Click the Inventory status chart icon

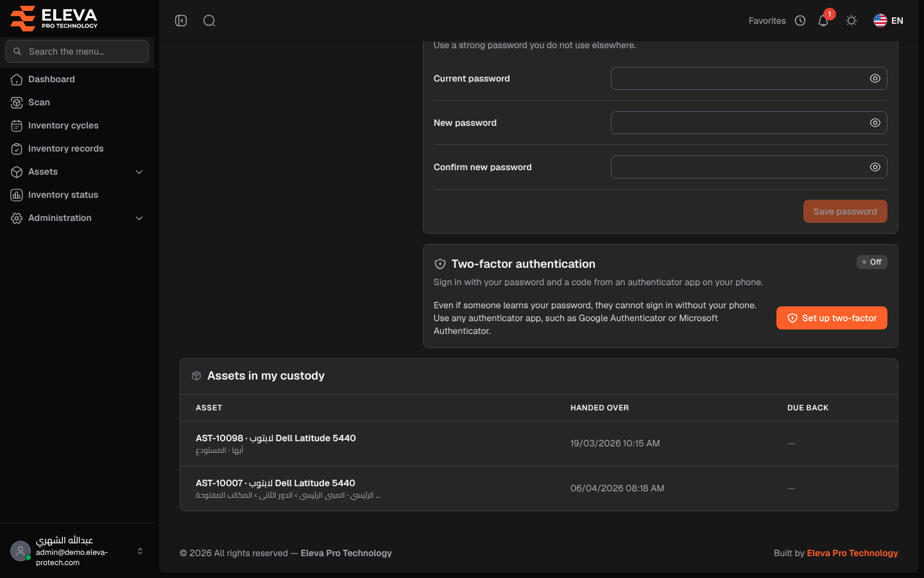17,195
